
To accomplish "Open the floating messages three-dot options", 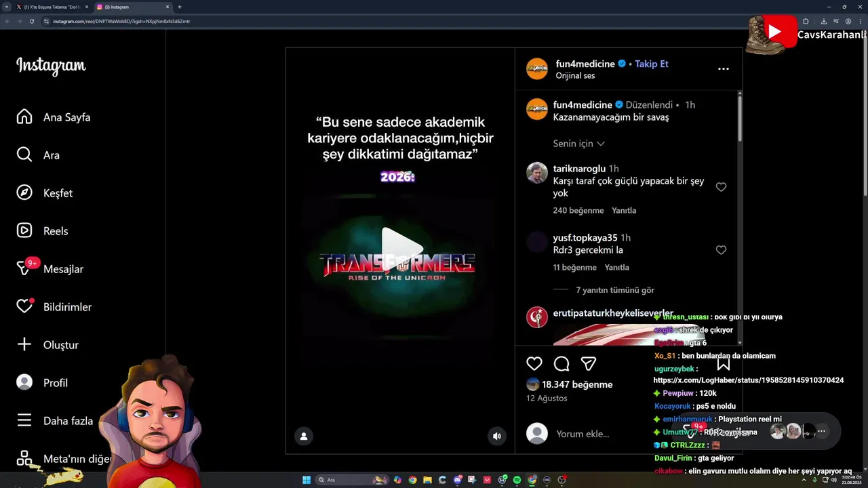I will 821,431.
